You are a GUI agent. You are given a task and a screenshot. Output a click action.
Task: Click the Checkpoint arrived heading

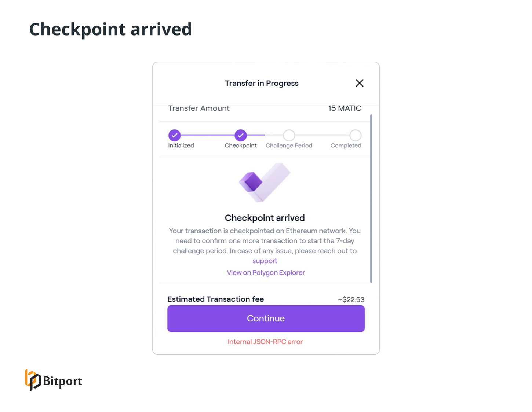pyautogui.click(x=265, y=217)
